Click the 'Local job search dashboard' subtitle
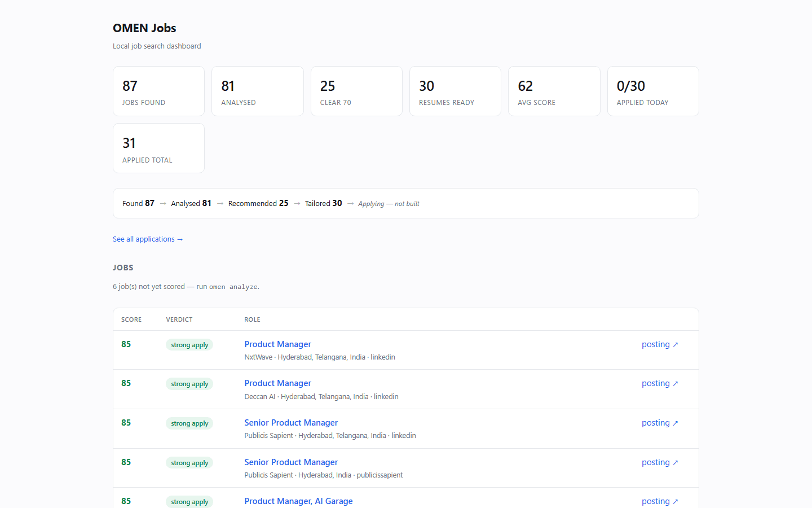Screen dimensions: 812x508 click(157, 46)
